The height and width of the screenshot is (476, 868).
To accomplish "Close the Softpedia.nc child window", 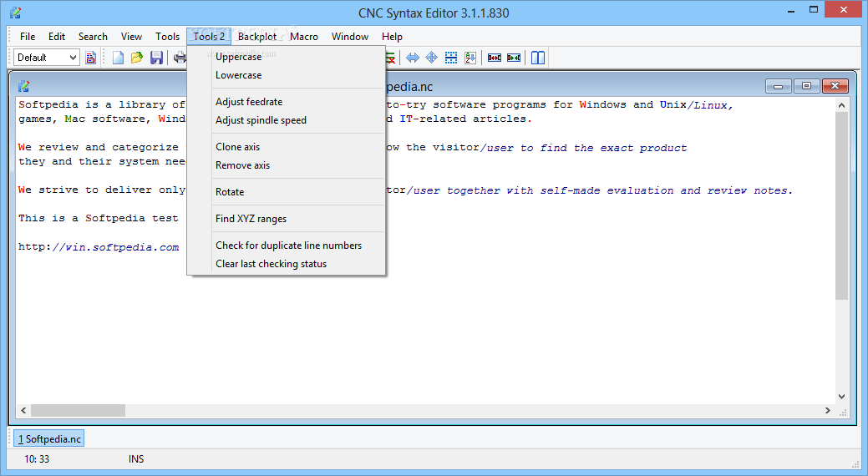I will [x=835, y=86].
